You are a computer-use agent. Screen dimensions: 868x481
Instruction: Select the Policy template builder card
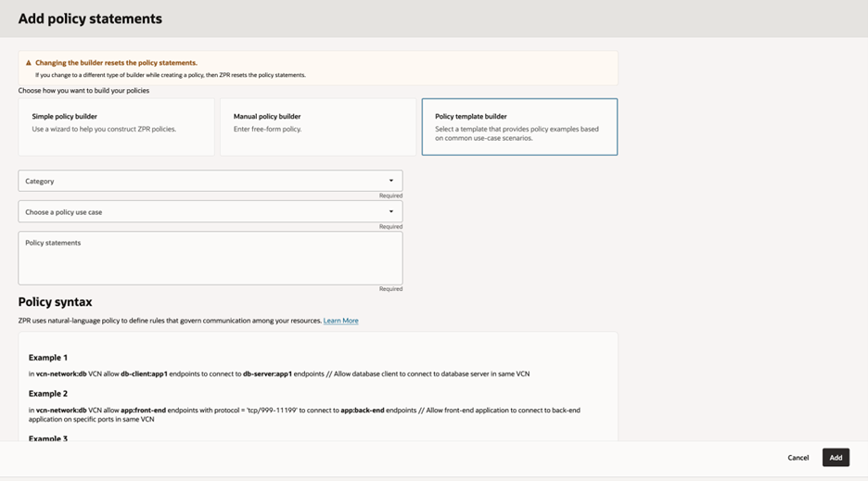[519, 126]
